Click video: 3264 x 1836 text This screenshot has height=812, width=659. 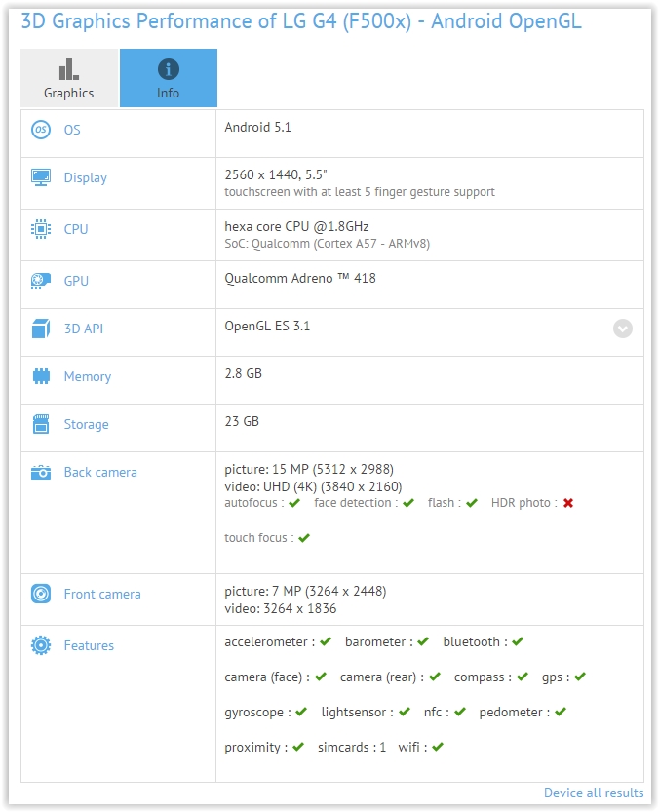(x=281, y=608)
